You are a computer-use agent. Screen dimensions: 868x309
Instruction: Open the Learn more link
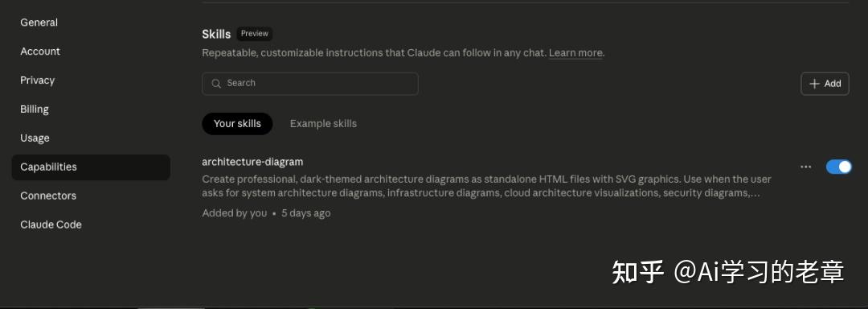575,53
